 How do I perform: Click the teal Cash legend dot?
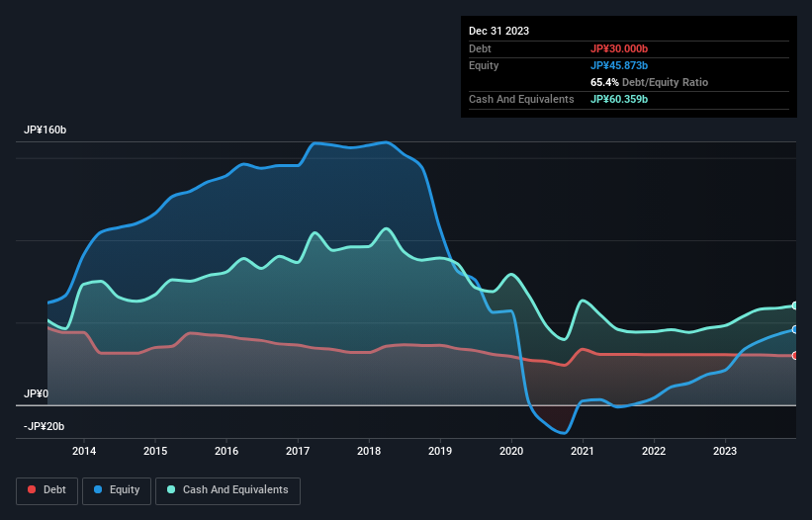click(172, 489)
